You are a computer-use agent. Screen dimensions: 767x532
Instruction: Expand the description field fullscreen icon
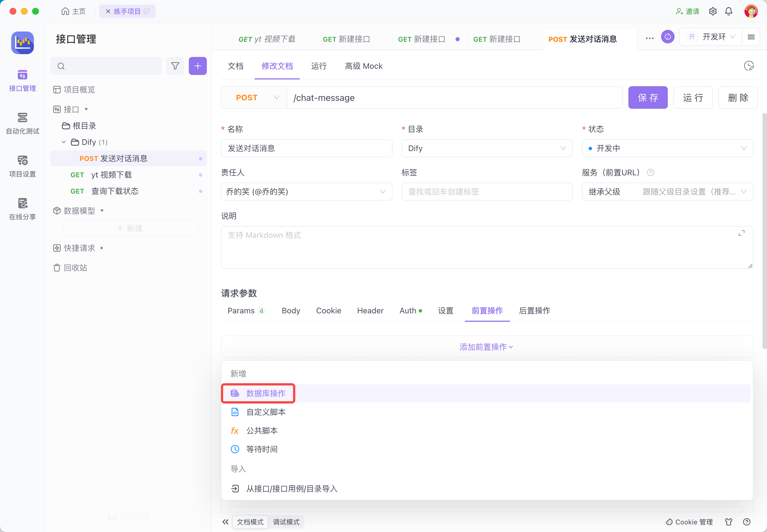click(x=741, y=233)
